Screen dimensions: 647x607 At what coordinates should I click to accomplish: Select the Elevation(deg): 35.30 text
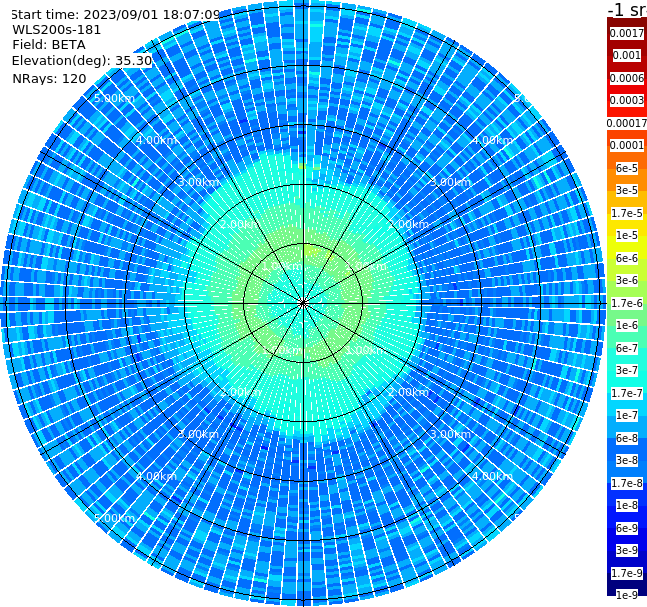pos(82,61)
